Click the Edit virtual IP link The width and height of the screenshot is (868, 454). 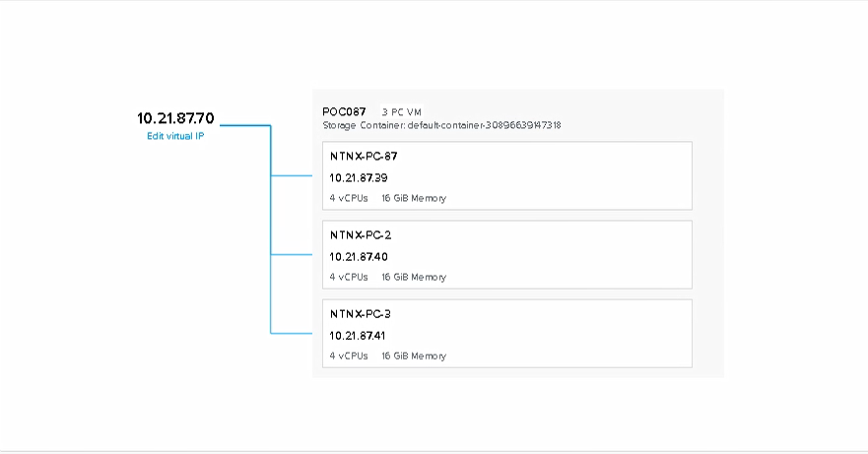(175, 136)
